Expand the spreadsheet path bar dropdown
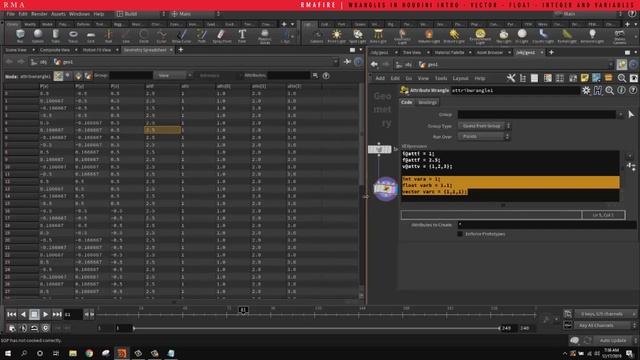 tap(336, 62)
